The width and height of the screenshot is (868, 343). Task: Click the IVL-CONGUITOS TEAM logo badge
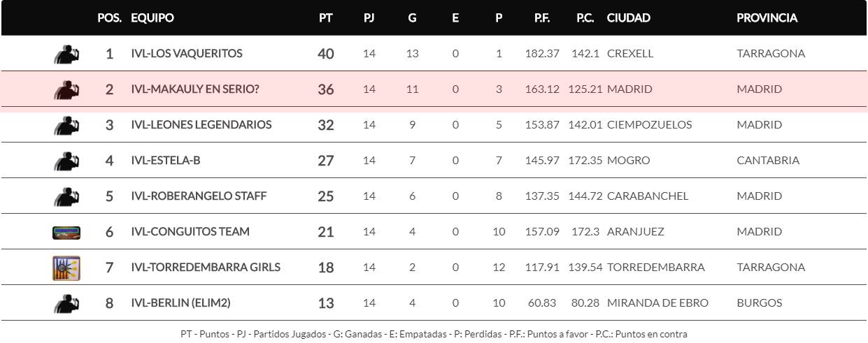[x=66, y=233]
